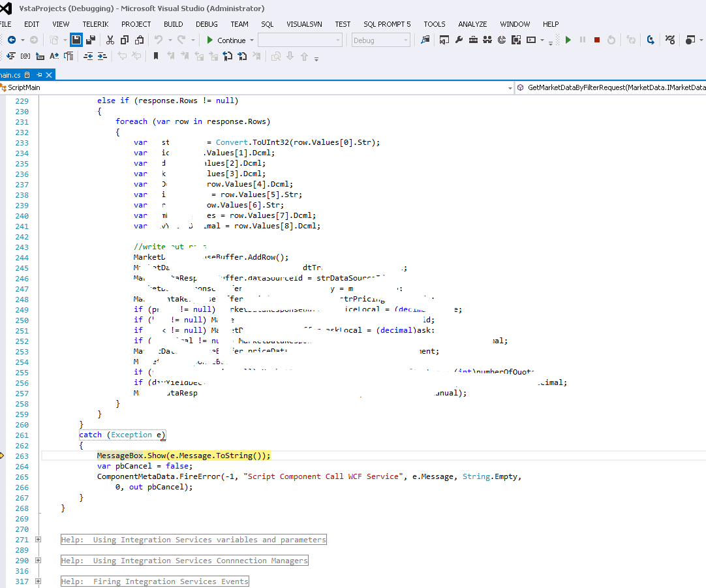706x588 pixels.
Task: Open the GetMarketDataByFilterRequest member dropdown
Action: pyautogui.click(x=611, y=87)
